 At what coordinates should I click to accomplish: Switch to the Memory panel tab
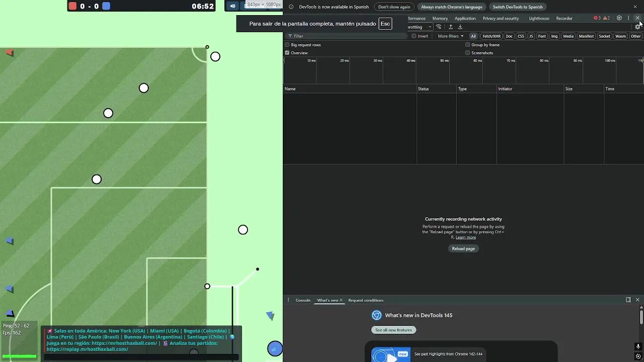click(440, 18)
